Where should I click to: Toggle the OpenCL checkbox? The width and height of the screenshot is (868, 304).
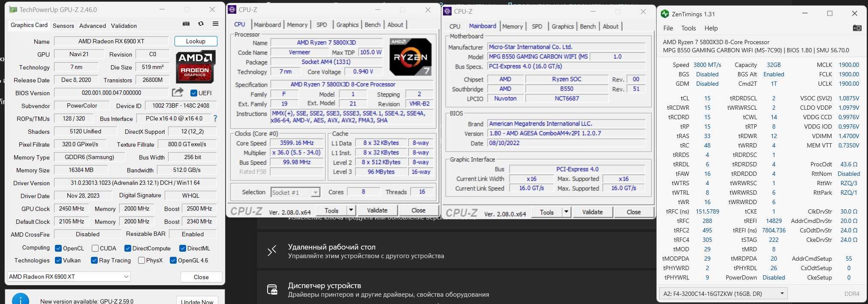click(58, 248)
